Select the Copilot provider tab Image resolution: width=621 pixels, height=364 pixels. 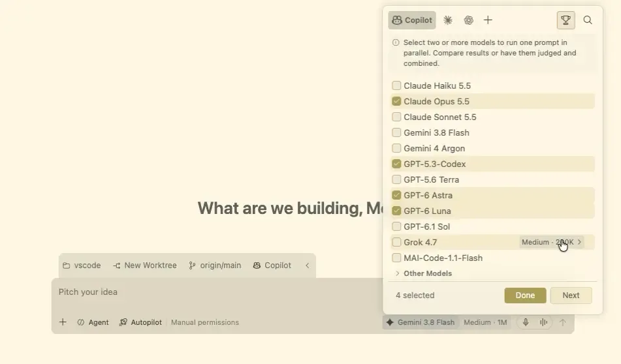pyautogui.click(x=412, y=20)
